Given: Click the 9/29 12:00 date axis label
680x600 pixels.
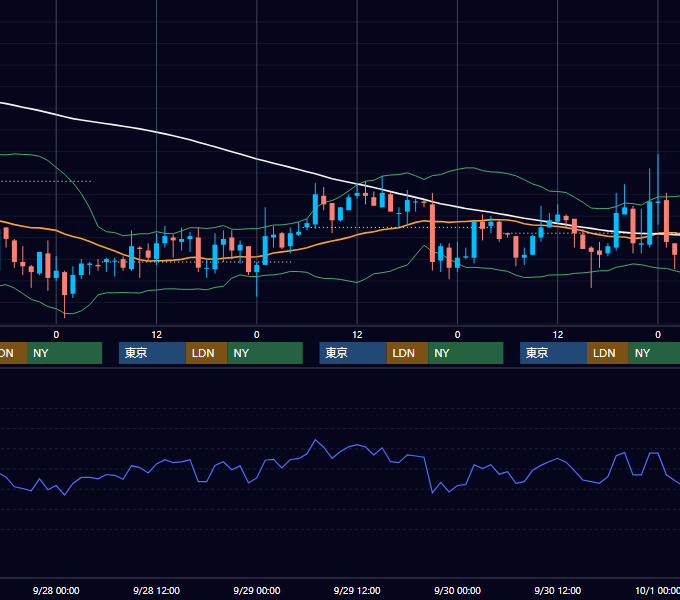Looking at the screenshot, I should pyautogui.click(x=357, y=590).
